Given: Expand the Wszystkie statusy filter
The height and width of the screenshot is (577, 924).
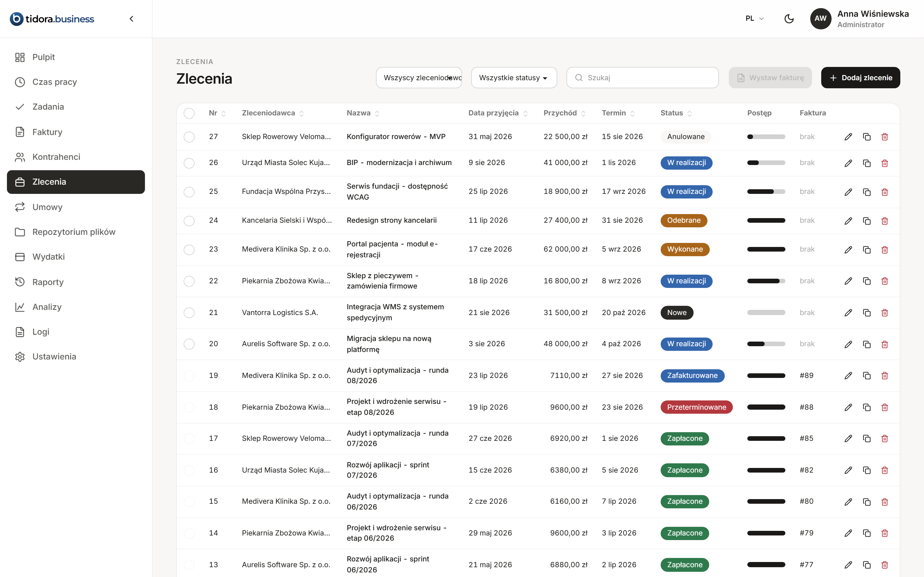Looking at the screenshot, I should tap(514, 78).
